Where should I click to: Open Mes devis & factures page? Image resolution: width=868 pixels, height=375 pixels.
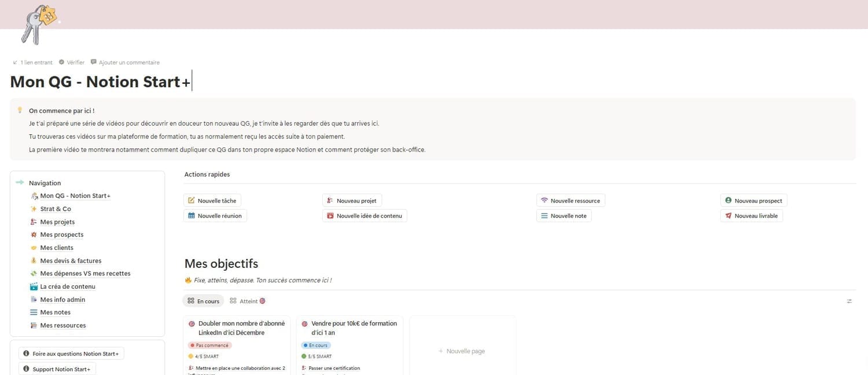pos(71,260)
